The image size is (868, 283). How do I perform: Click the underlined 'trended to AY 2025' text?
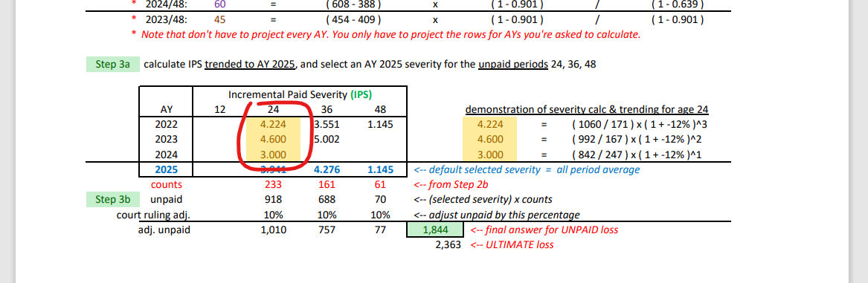251,65
